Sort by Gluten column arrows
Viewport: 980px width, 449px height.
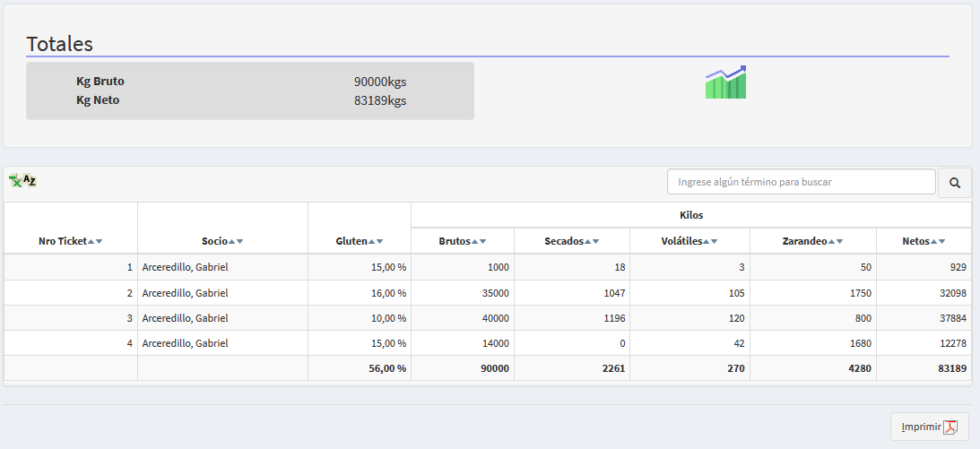point(376,241)
